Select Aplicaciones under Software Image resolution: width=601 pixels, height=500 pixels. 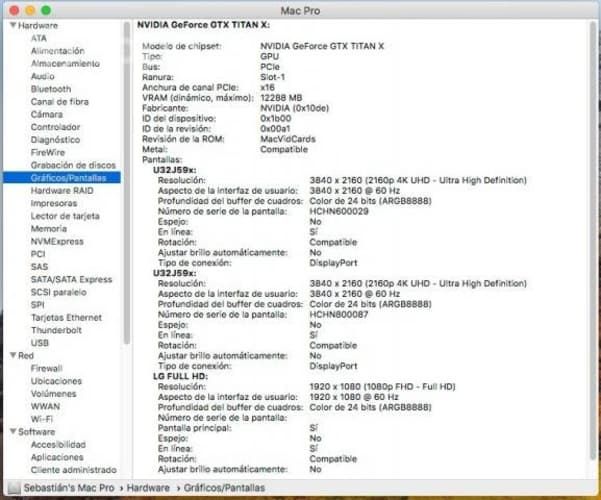point(57,457)
